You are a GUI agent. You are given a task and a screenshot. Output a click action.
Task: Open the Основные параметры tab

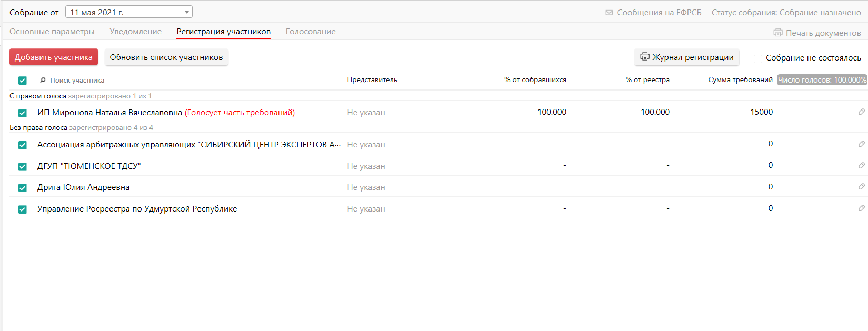pos(52,32)
